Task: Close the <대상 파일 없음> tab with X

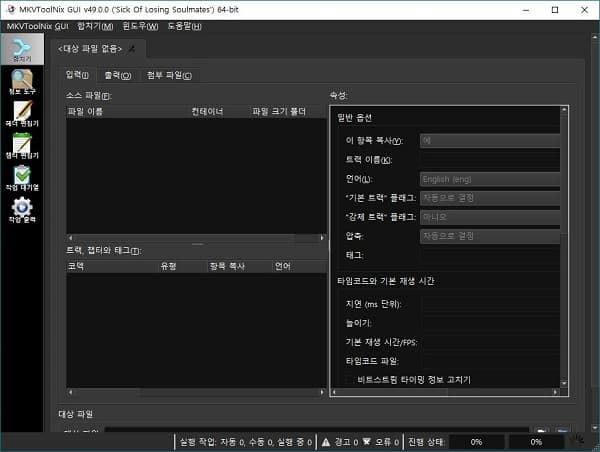Action: 132,49
